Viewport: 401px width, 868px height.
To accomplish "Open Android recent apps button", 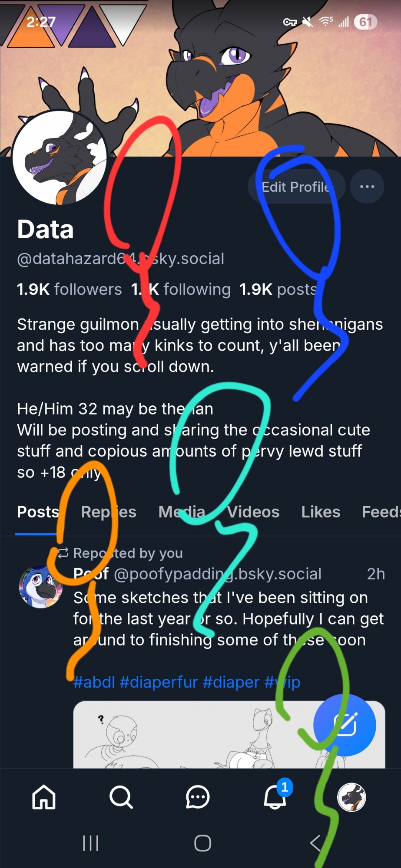I will (x=90, y=843).
